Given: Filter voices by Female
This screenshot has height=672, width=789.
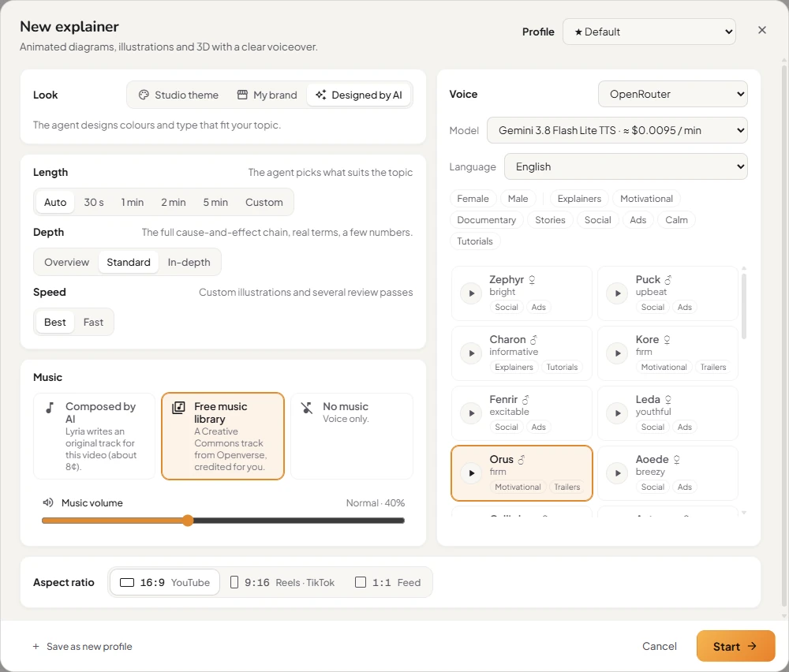Looking at the screenshot, I should [473, 199].
